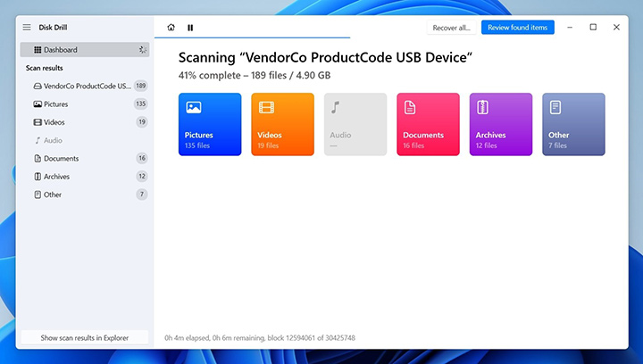Screen dimensions: 643x364
Task: Click the 135 badge beside Pictures
Action: (x=141, y=104)
